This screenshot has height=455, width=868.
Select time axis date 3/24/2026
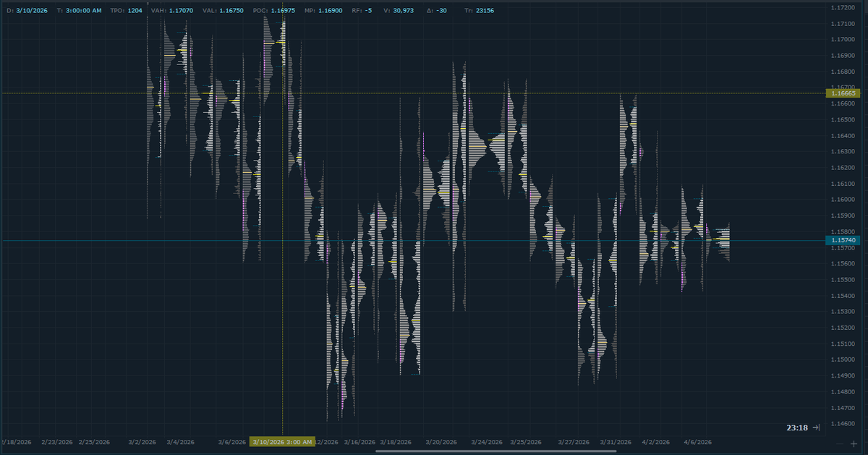[x=487, y=442]
